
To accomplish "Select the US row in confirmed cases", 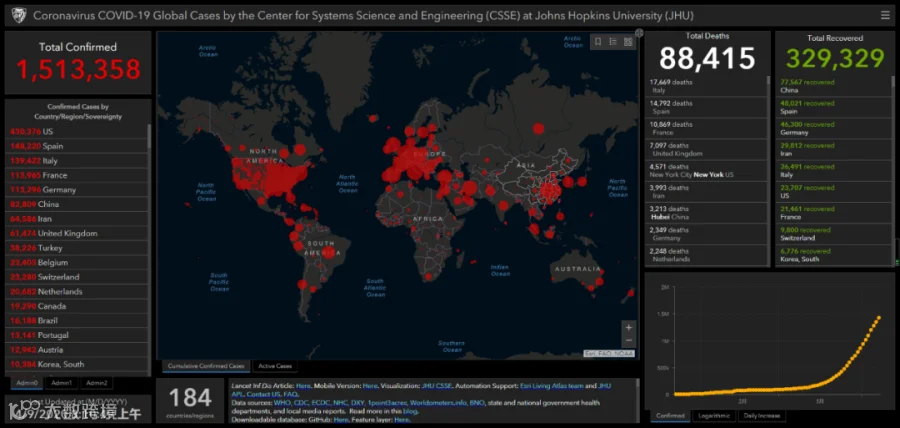I will [x=77, y=131].
